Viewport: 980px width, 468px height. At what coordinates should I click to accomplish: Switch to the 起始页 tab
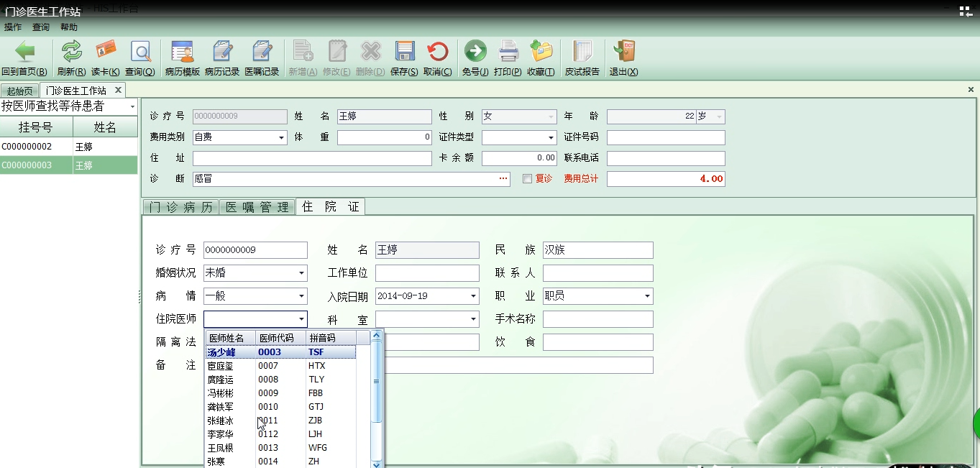(20, 91)
